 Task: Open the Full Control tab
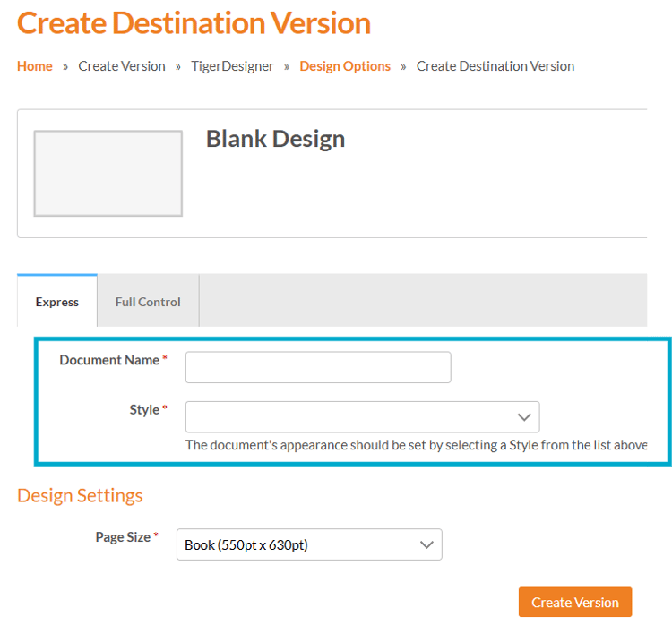pyautogui.click(x=148, y=302)
